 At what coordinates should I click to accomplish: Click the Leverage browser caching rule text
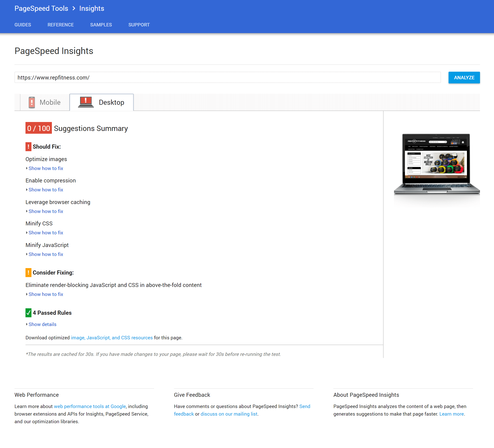[58, 202]
